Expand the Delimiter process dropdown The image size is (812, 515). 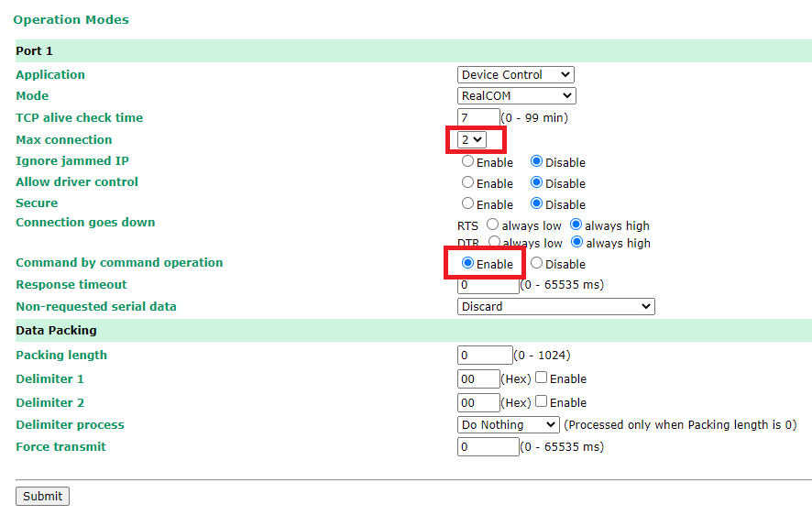point(508,424)
